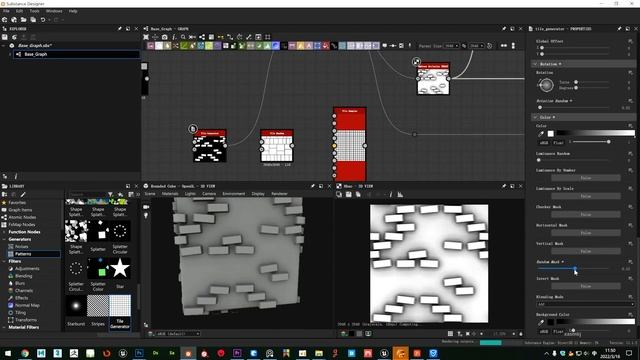The image size is (640, 360).
Task: Click Library filter funnel icon
Action: [111, 195]
